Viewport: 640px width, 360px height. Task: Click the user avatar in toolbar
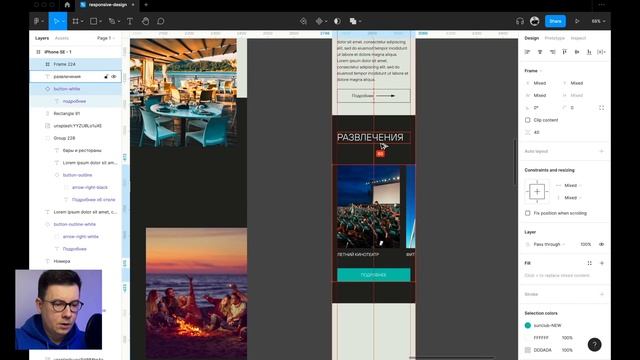coord(534,21)
